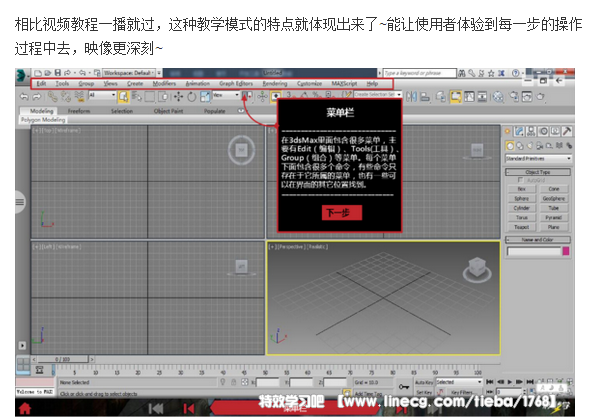Open the Modifiers menu

pos(164,84)
